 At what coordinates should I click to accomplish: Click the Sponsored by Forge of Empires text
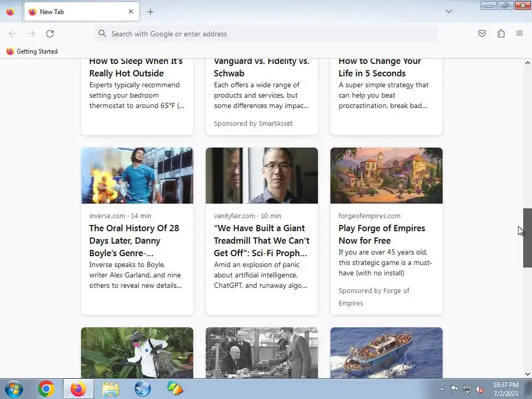pyautogui.click(x=374, y=297)
